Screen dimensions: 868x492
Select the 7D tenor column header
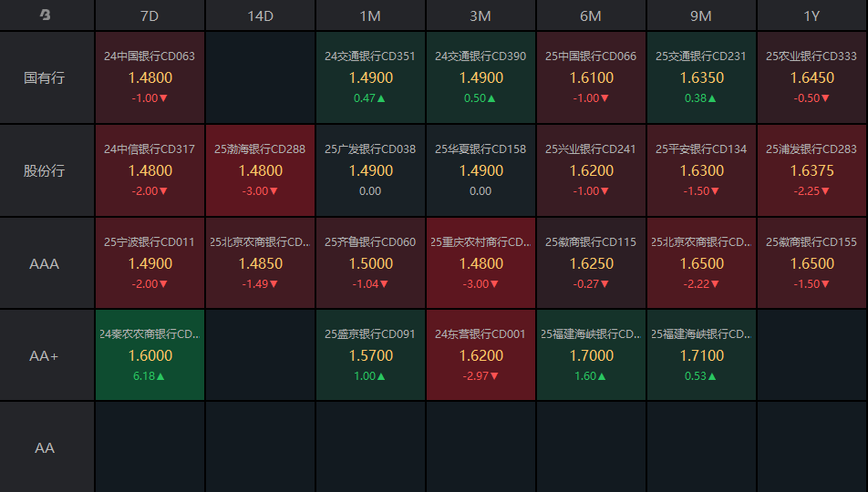(150, 16)
